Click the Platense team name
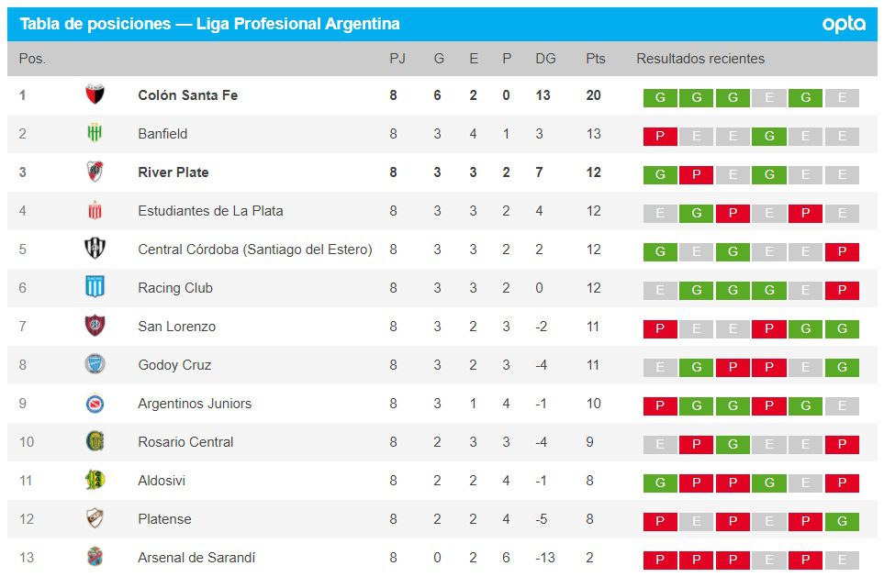 [x=164, y=519]
